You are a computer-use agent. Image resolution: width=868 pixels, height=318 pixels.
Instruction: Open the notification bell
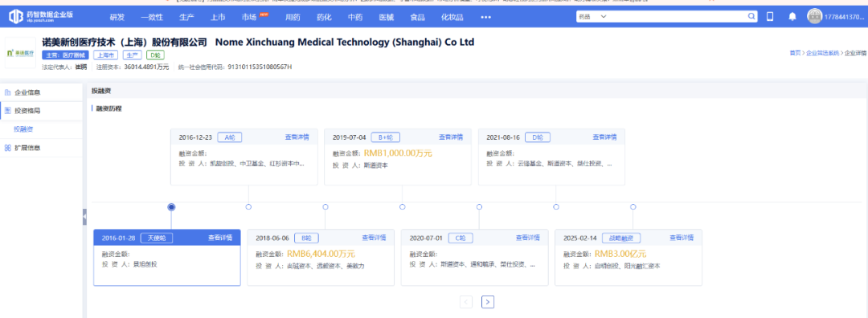tap(792, 17)
